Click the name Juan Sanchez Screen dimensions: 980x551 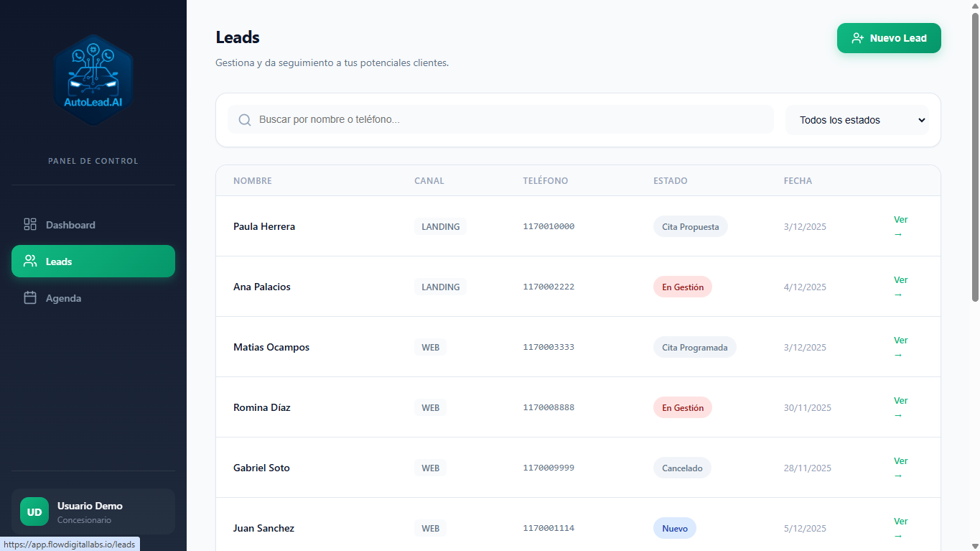(x=263, y=528)
